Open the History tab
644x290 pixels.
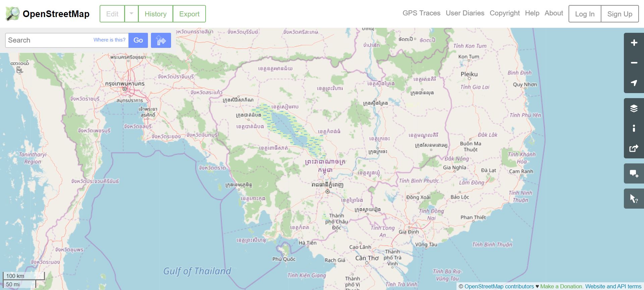155,14
